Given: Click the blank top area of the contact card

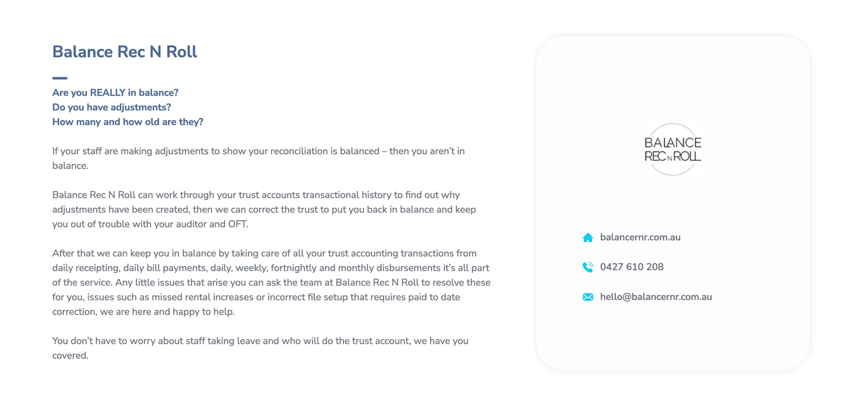Looking at the screenshot, I should click(673, 77).
